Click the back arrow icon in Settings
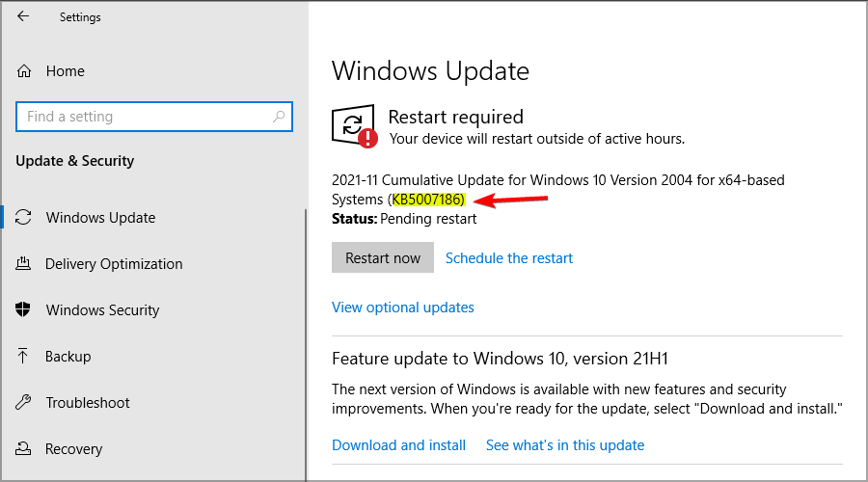The image size is (868, 482). (23, 16)
